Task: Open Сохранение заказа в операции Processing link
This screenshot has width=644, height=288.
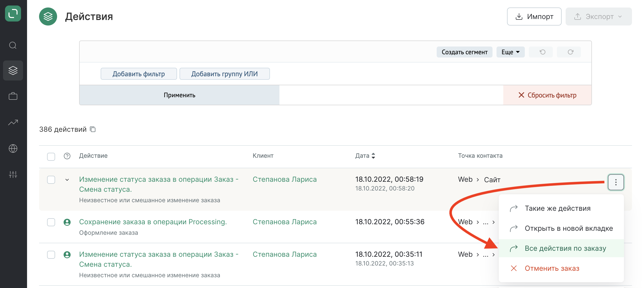Action: click(x=153, y=222)
